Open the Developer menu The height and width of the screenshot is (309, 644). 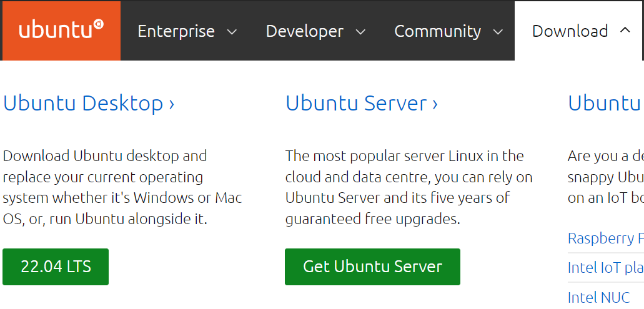pos(305,31)
